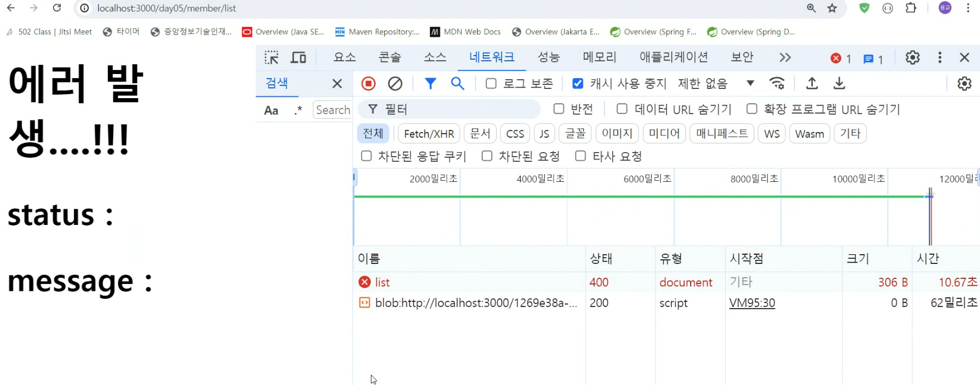Toggle match case Aa in search

pyautogui.click(x=271, y=110)
